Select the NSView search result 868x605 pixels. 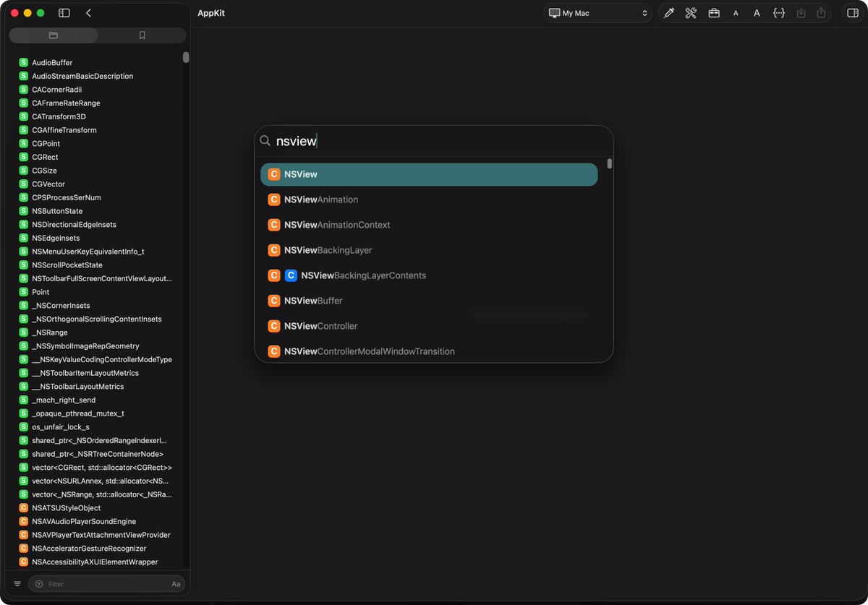(x=429, y=174)
